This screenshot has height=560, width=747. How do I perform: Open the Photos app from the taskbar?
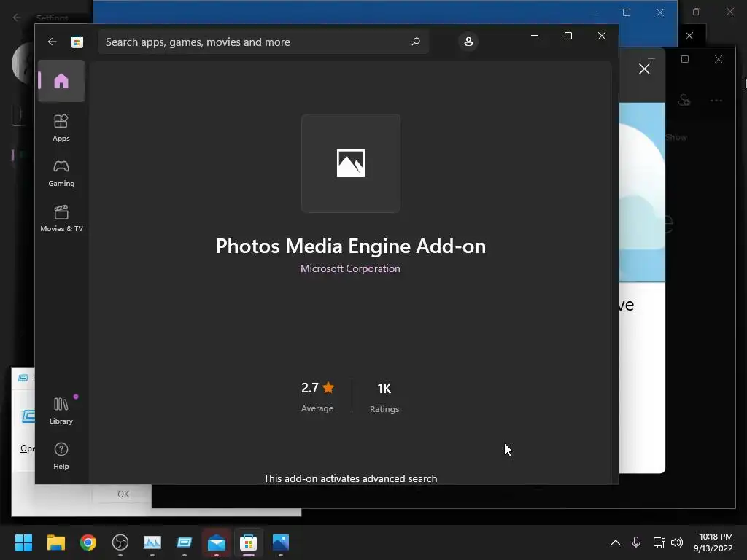point(281,542)
